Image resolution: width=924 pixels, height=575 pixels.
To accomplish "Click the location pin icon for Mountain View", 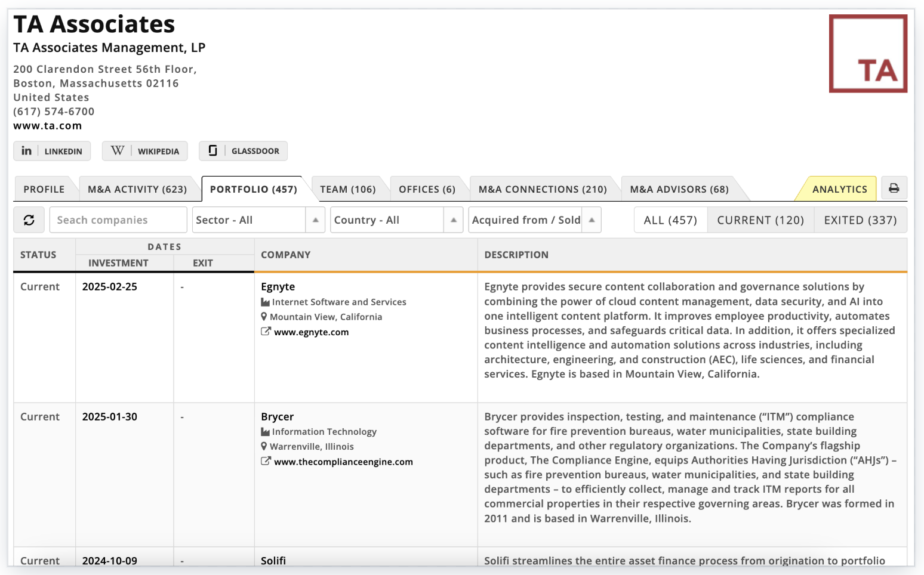I will pos(265,317).
